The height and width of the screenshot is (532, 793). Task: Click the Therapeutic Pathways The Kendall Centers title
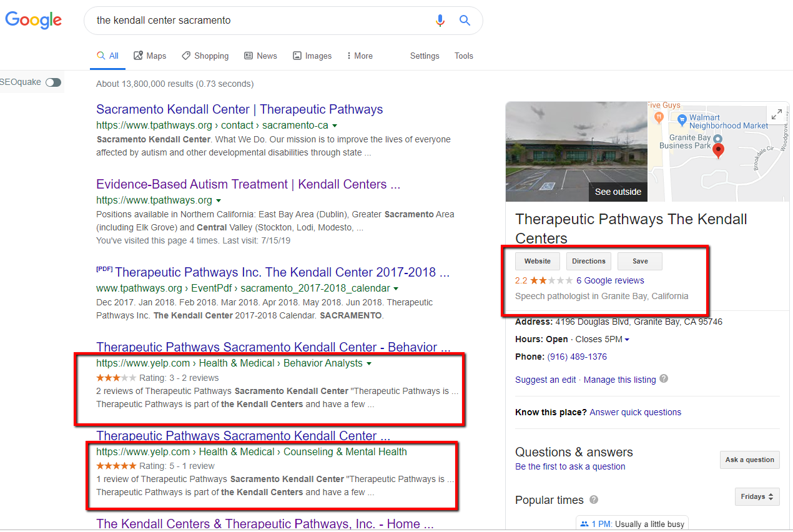point(631,229)
